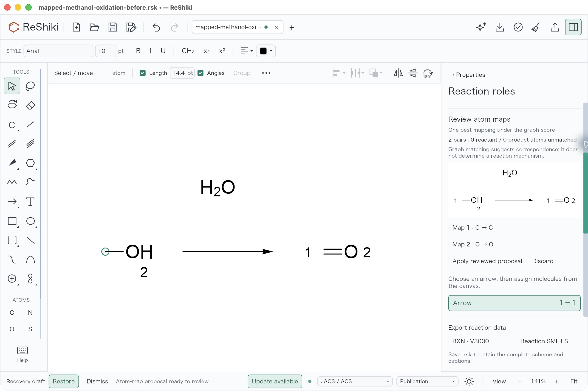Screen dimensions: 588x391
Task: Select the brackets tool
Action: tap(12, 240)
